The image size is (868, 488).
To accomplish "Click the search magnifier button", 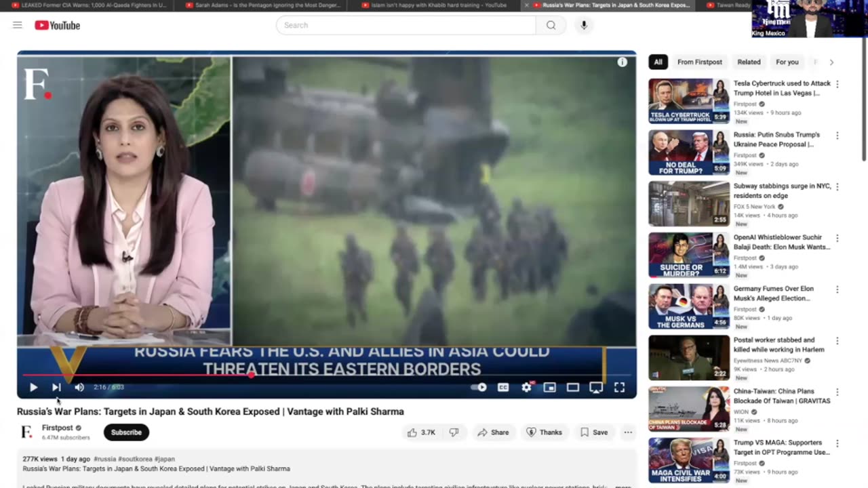I will (551, 25).
